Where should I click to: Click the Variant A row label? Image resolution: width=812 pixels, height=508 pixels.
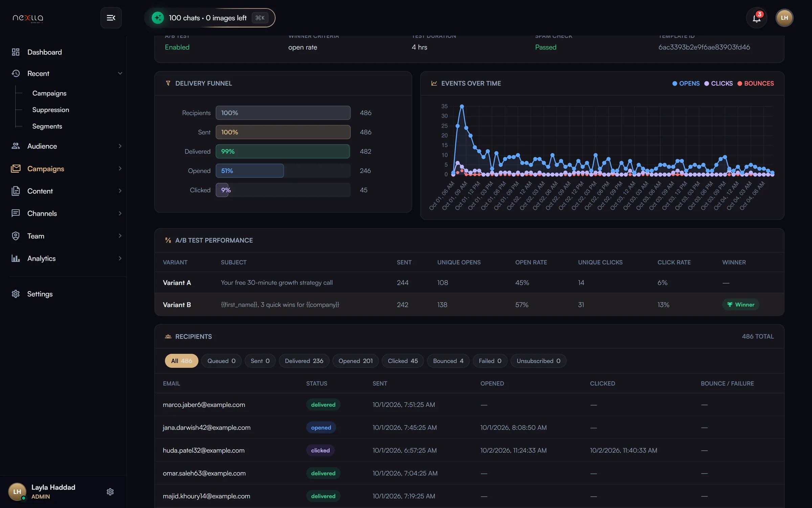coord(177,282)
